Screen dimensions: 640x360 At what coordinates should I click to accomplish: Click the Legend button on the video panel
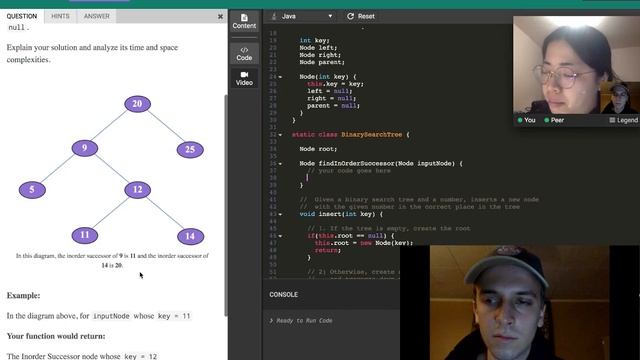[623, 120]
